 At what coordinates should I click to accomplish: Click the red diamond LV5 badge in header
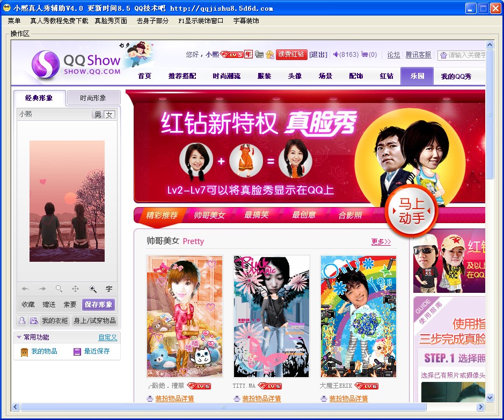(231, 55)
